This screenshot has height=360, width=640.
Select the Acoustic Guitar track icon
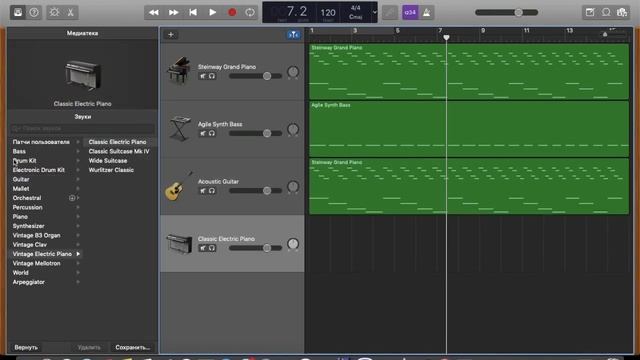179,186
